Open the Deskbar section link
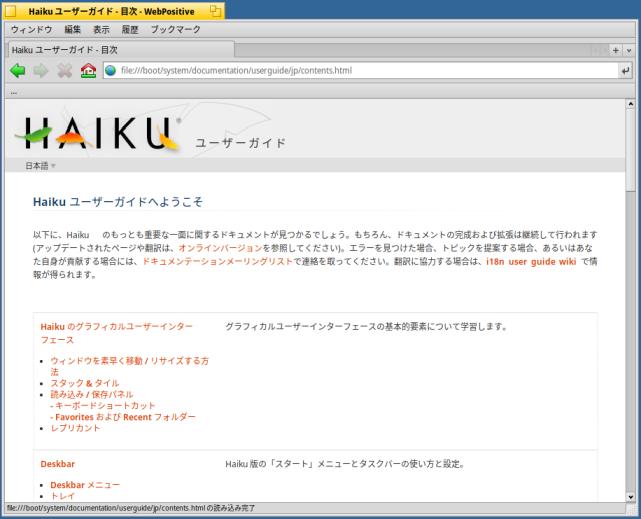This screenshot has height=519, width=641. (58, 464)
